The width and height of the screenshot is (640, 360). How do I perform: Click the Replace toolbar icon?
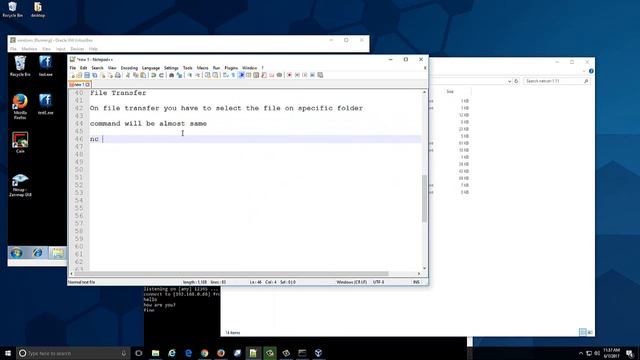179,75
